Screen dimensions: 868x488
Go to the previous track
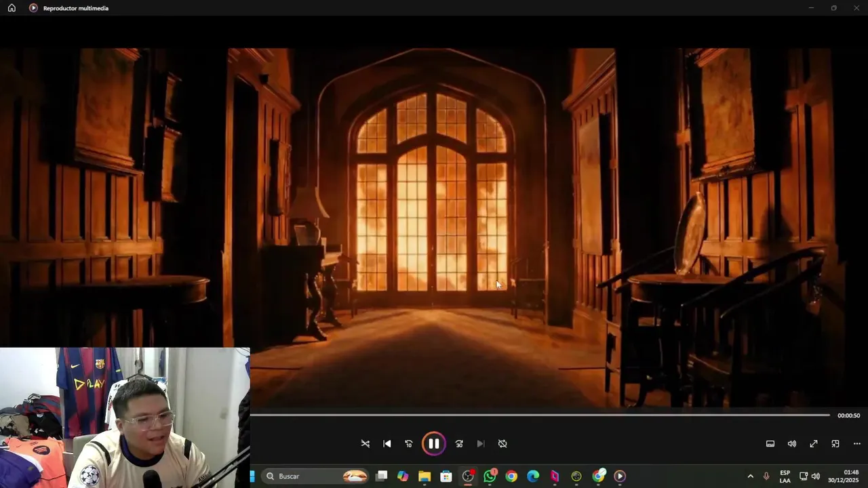click(x=387, y=444)
